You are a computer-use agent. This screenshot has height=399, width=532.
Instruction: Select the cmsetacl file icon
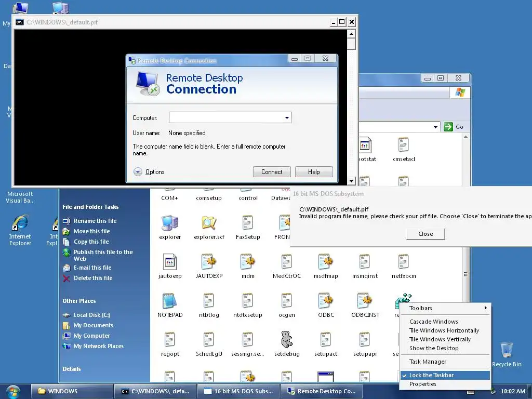click(x=404, y=145)
